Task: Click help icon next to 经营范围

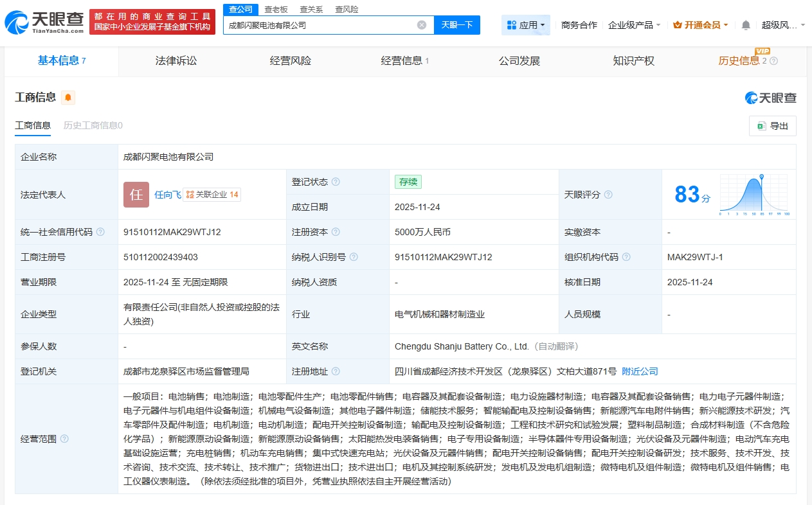Action: click(x=64, y=439)
